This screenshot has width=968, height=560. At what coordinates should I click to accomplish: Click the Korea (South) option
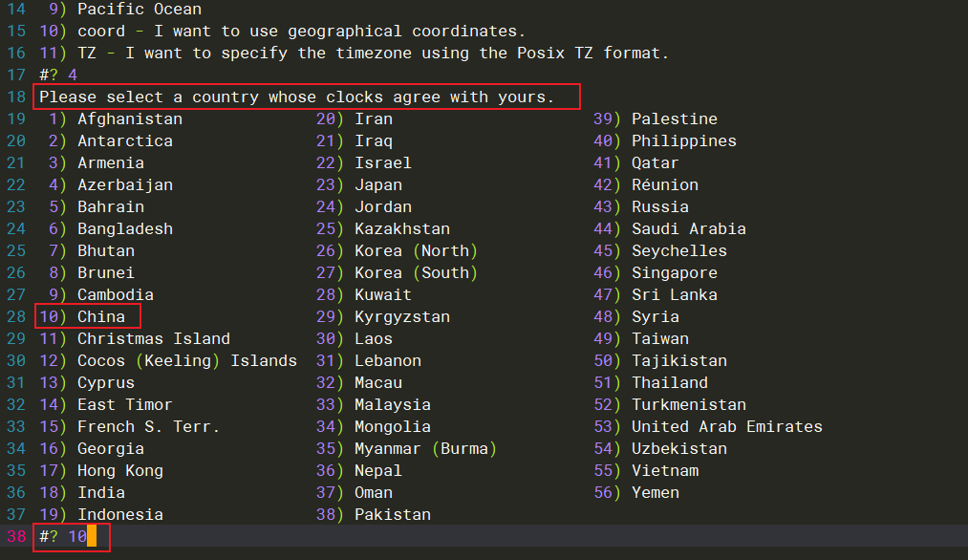pyautogui.click(x=416, y=273)
